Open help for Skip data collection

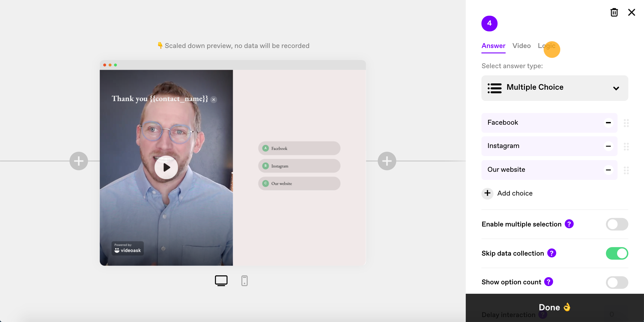[552, 253]
